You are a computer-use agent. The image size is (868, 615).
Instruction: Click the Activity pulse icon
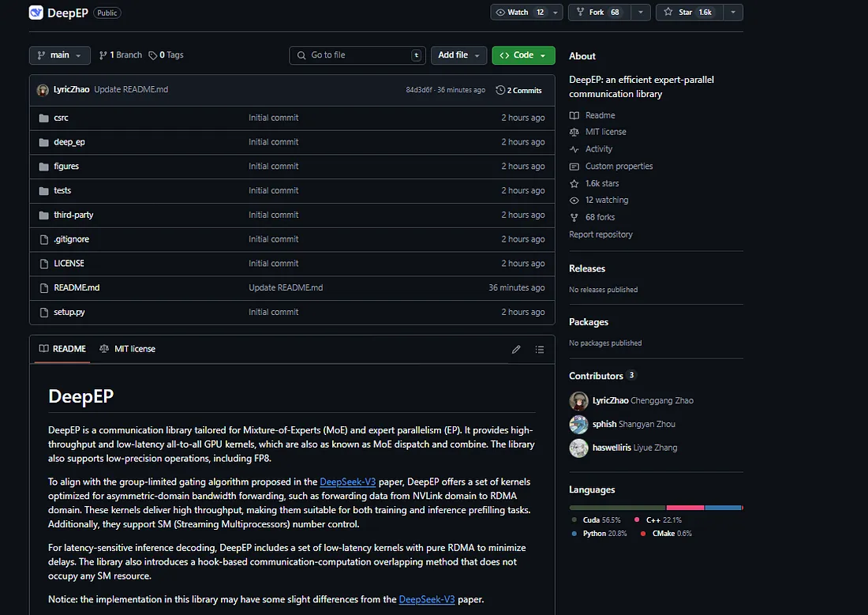[574, 149]
